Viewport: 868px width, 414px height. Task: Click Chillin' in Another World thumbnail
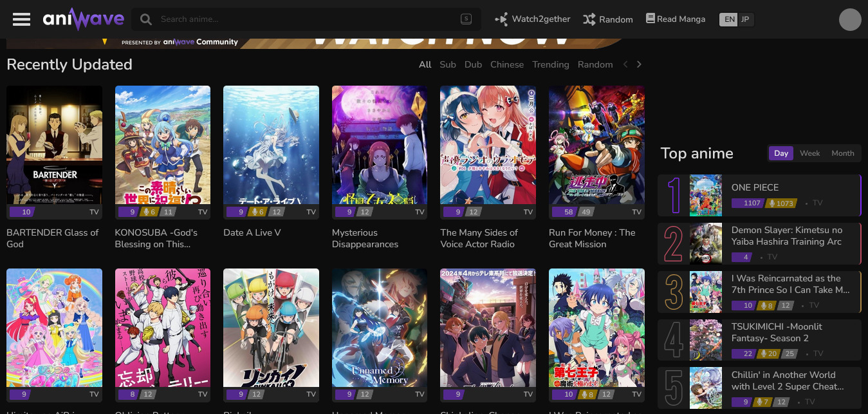point(706,388)
